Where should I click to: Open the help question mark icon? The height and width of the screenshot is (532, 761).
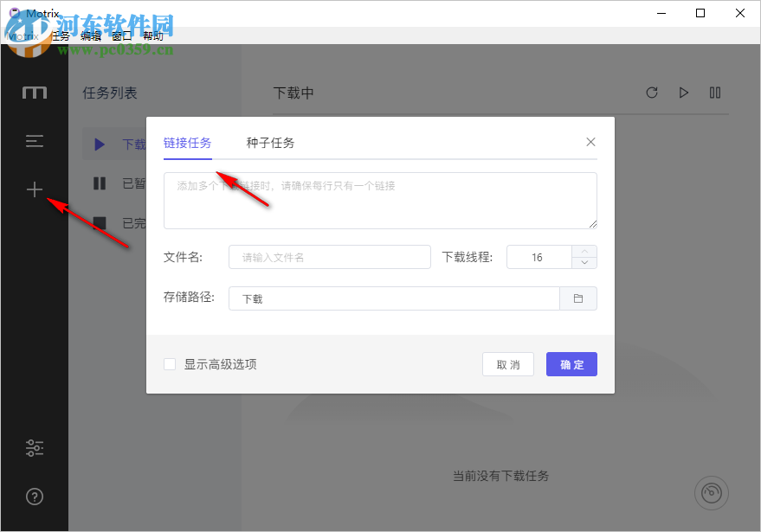35,497
